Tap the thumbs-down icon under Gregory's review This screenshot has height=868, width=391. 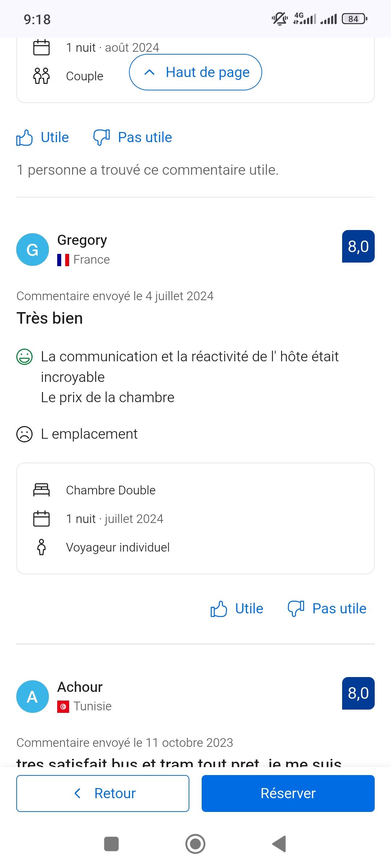[296, 609]
